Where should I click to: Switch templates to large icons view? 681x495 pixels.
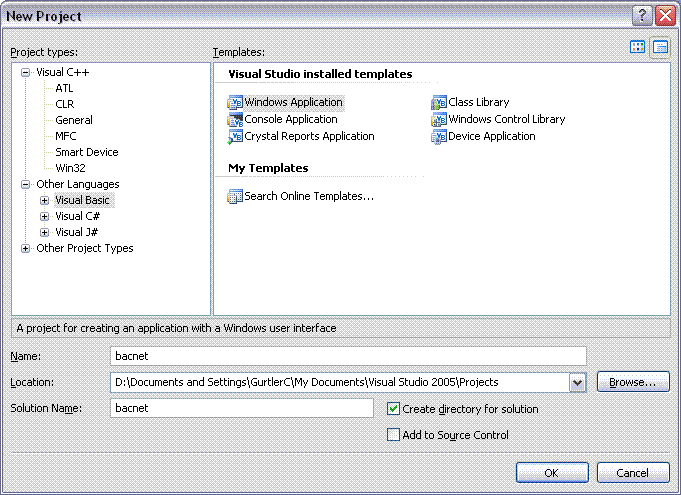point(637,47)
